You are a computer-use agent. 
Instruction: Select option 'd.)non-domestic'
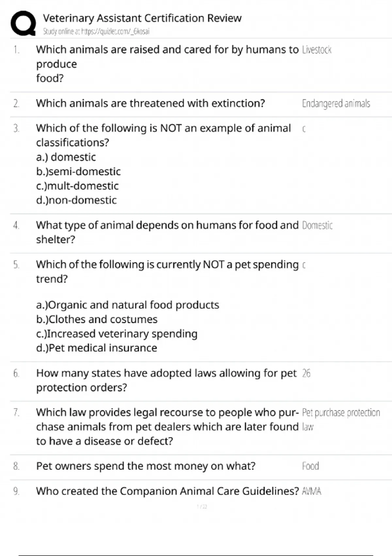tap(76, 200)
